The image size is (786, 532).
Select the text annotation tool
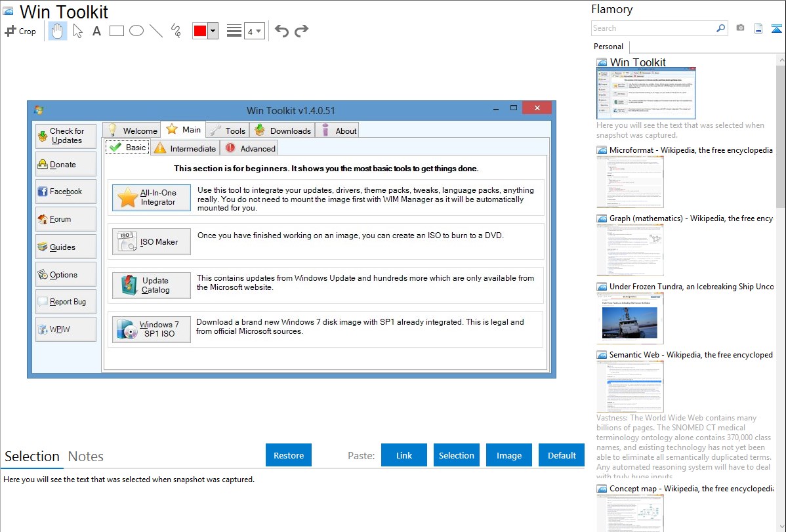96,31
